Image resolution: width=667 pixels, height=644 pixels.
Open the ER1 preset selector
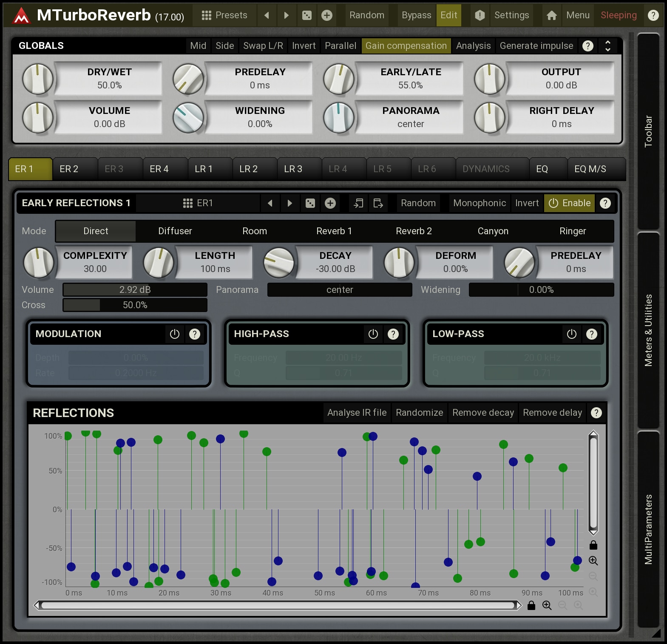198,203
